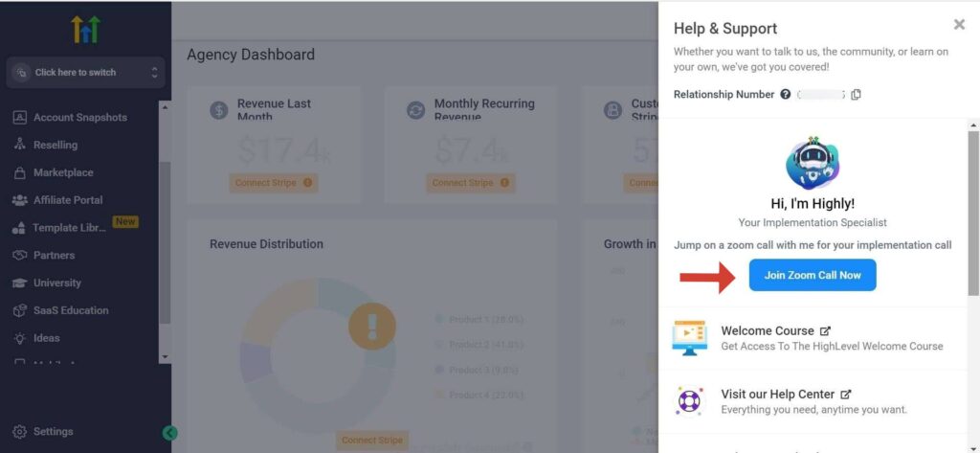Click the Affiliate Portal people icon
The height and width of the screenshot is (453, 980).
point(19,200)
